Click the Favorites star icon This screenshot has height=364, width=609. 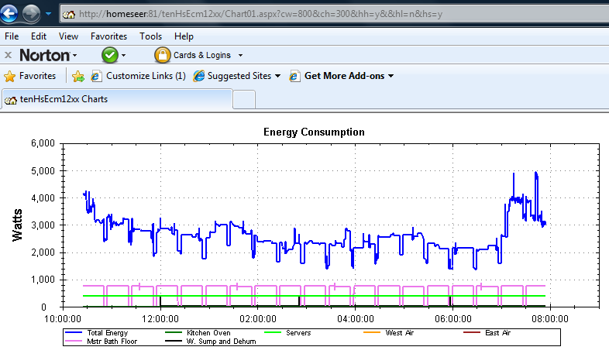10,76
